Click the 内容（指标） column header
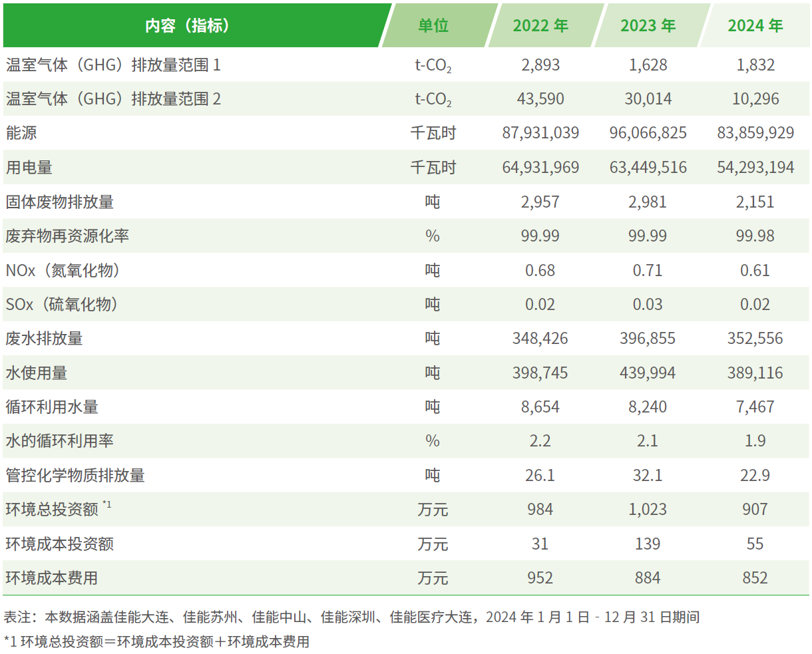The image size is (812, 654). (188, 26)
